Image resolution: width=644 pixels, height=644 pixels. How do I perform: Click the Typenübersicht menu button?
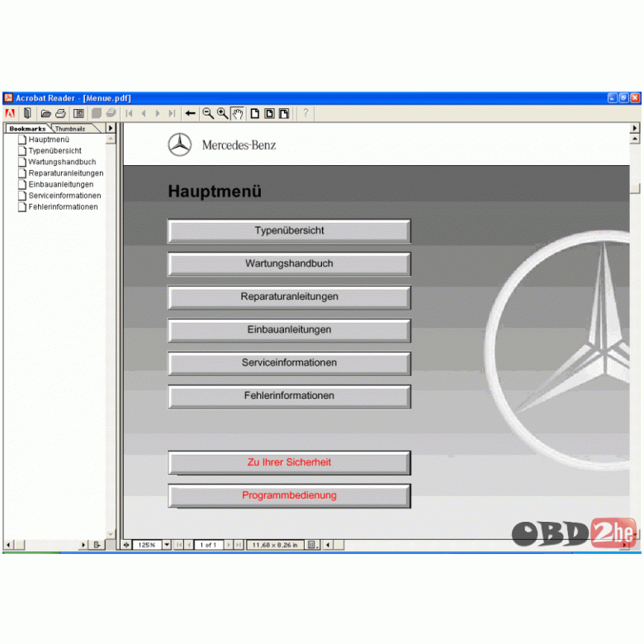(289, 231)
